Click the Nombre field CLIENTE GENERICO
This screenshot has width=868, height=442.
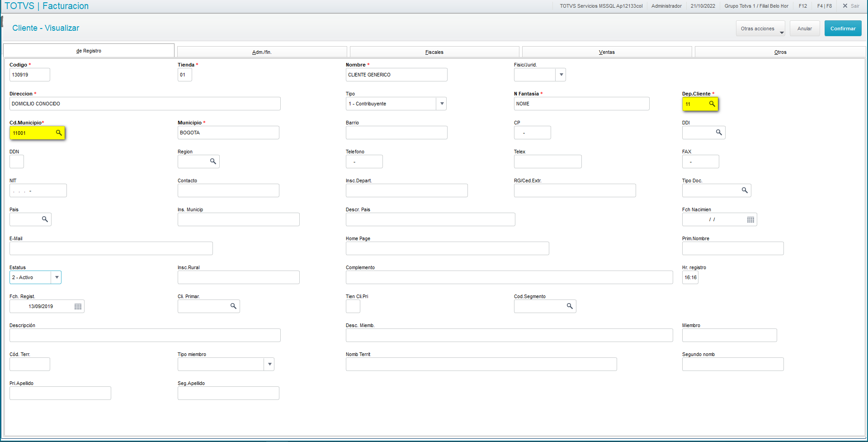click(x=396, y=75)
